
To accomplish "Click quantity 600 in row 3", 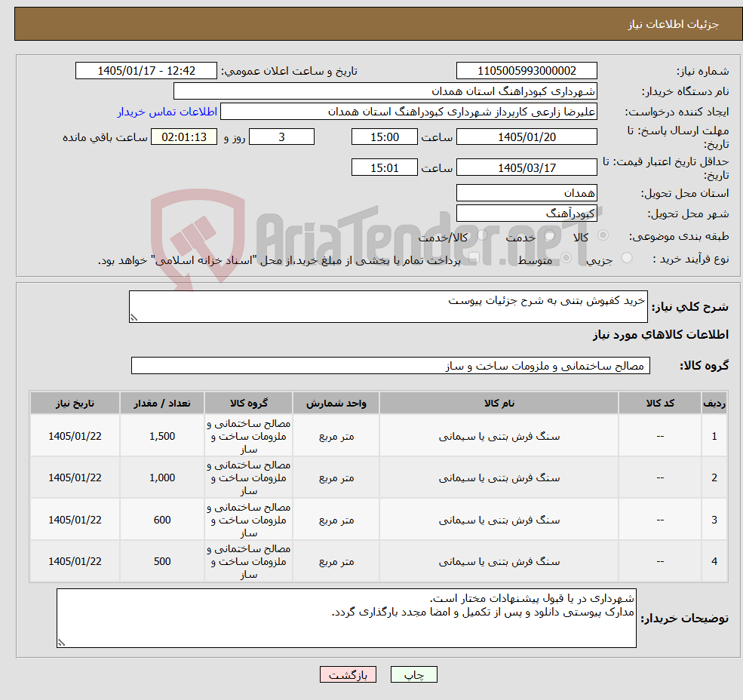I will [162, 520].
